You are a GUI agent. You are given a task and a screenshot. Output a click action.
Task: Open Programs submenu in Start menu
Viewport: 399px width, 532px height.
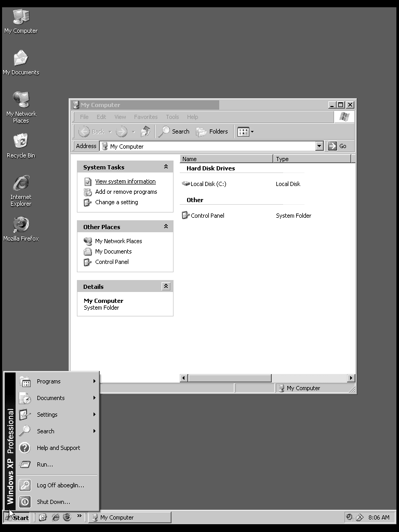58,381
